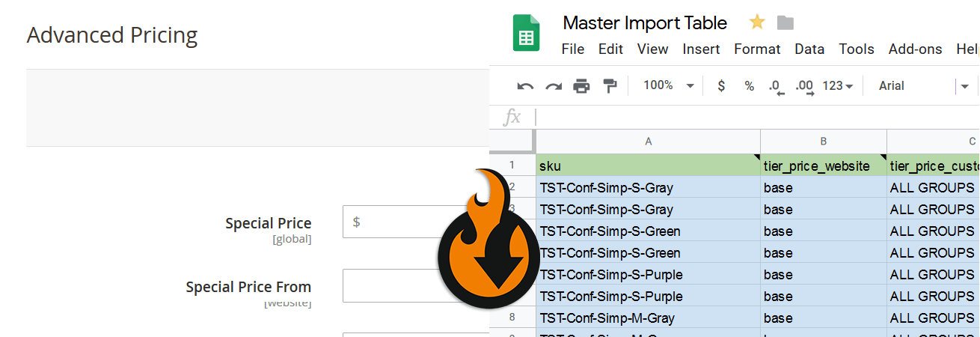
Task: Star the Master Import Table document
Action: (757, 22)
